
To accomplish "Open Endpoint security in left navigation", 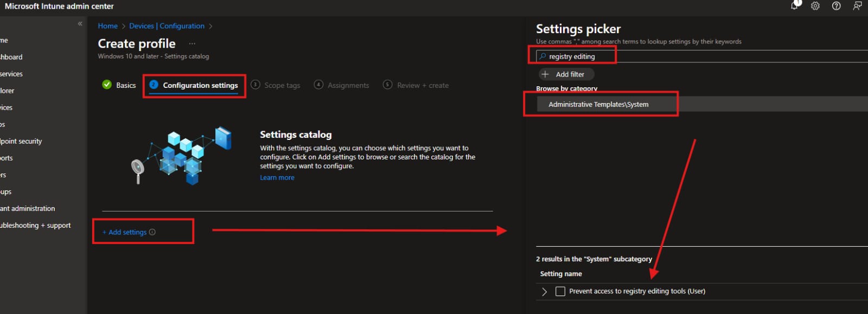I will pyautogui.click(x=21, y=141).
